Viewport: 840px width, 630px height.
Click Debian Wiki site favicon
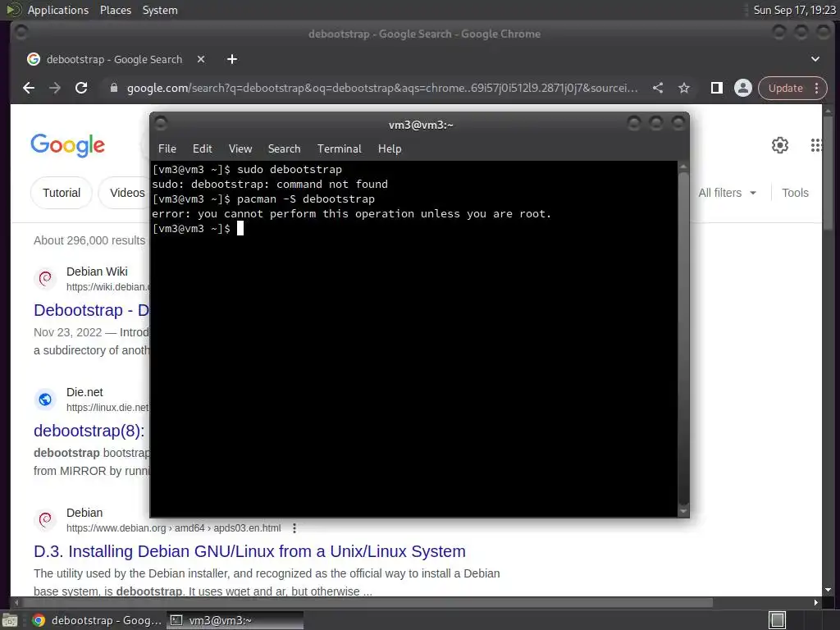[x=46, y=279]
